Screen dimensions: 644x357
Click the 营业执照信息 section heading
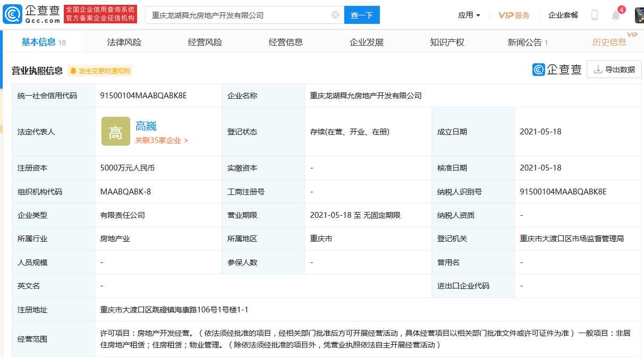tap(37, 70)
